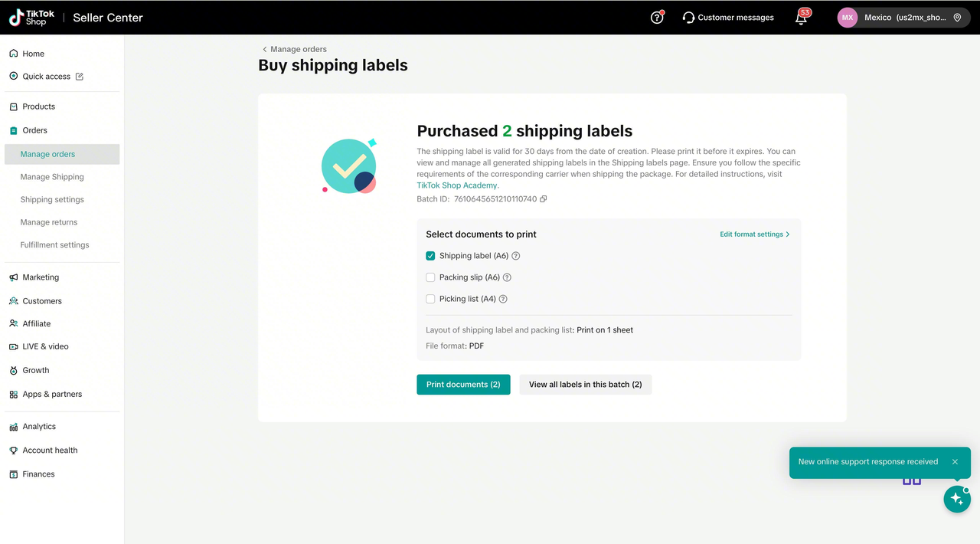The width and height of the screenshot is (980, 544).
Task: Open Customer messages in the header
Action: click(x=728, y=18)
